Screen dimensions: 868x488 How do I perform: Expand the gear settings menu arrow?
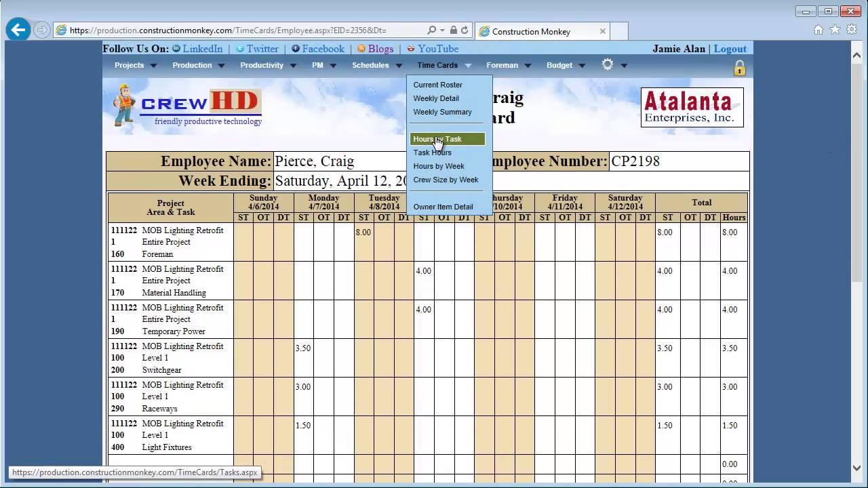[x=624, y=66]
